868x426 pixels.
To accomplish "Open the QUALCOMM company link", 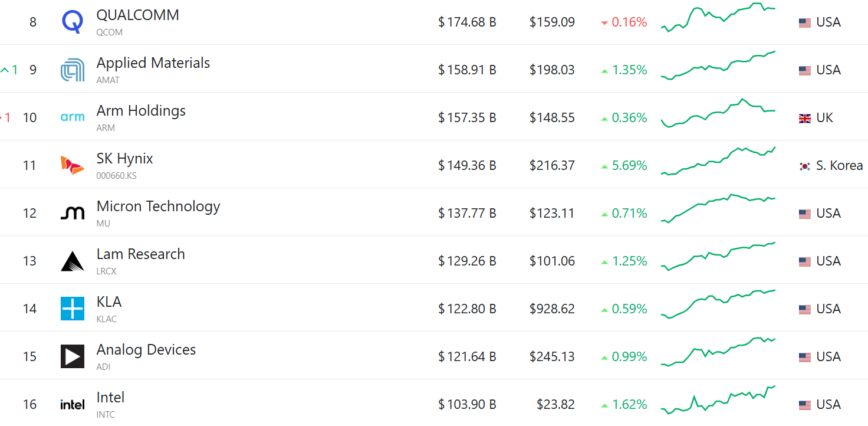I will pos(137,15).
